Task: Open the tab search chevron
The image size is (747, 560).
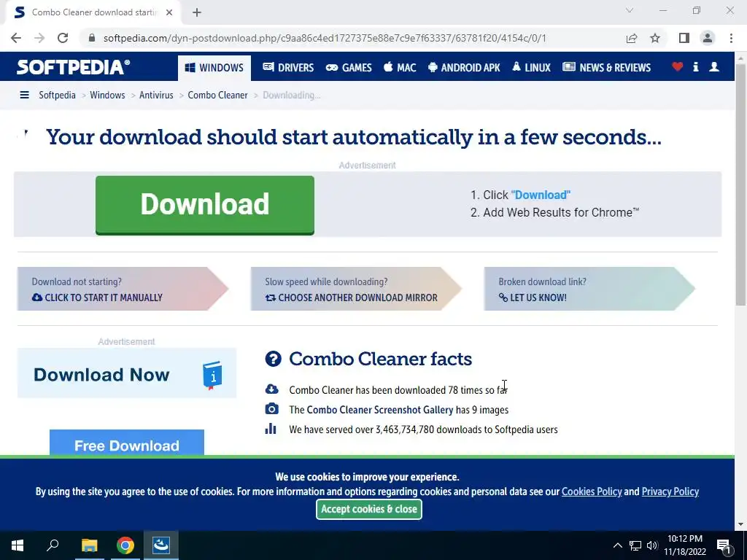Action: tap(630, 10)
